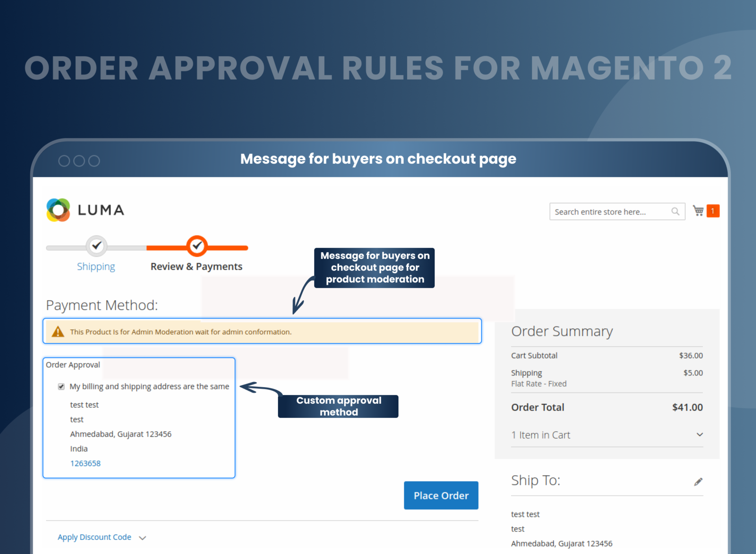The image size is (756, 554).
Task: Click the Place Order button
Action: [x=441, y=495]
